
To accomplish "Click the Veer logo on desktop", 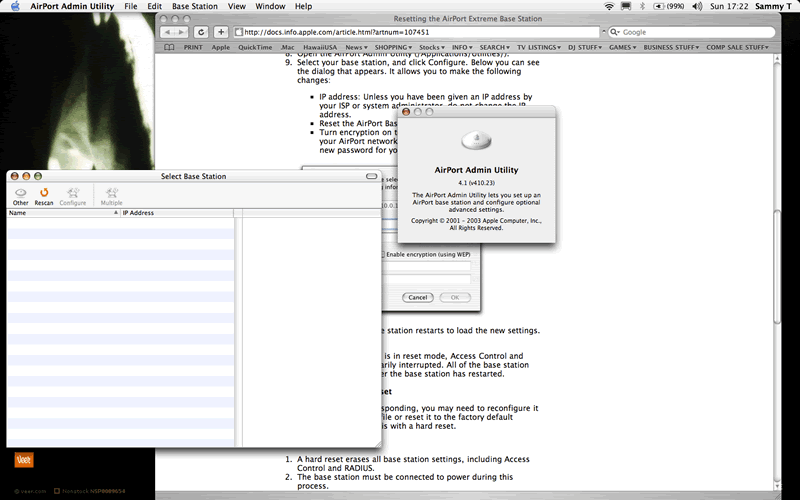I will click(x=23, y=460).
